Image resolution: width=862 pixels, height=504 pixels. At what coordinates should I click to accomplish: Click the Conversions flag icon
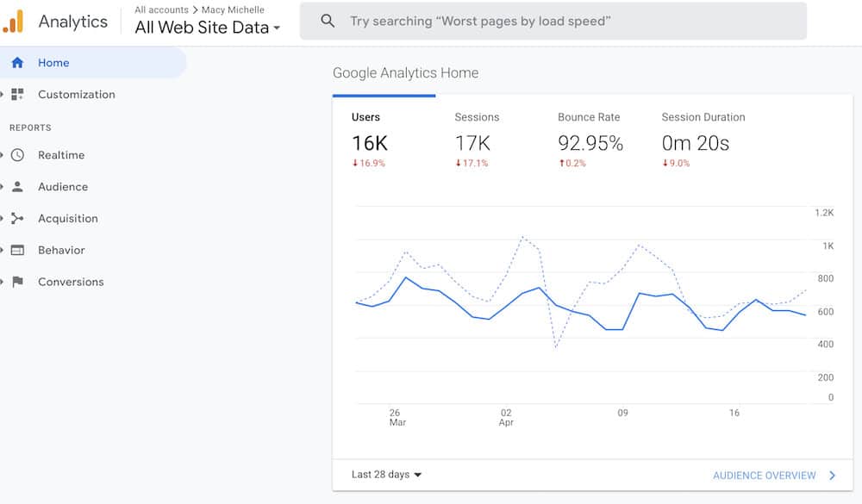[x=17, y=282]
